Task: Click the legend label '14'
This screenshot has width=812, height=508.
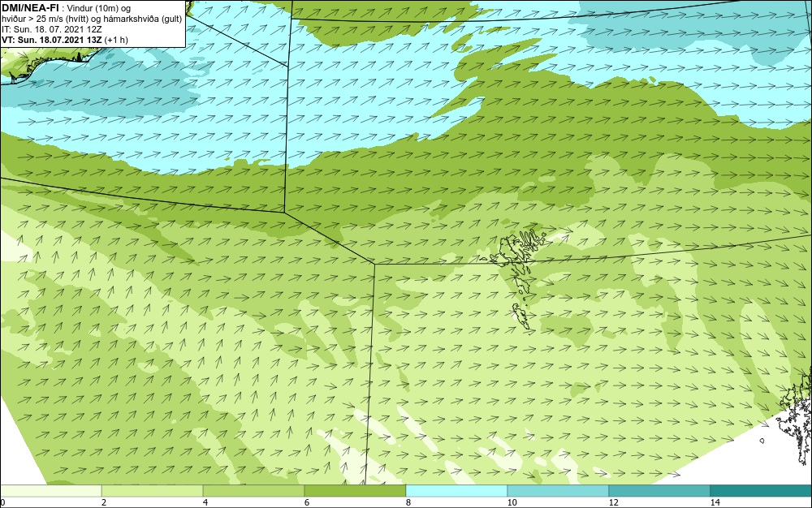Action: 715,502
